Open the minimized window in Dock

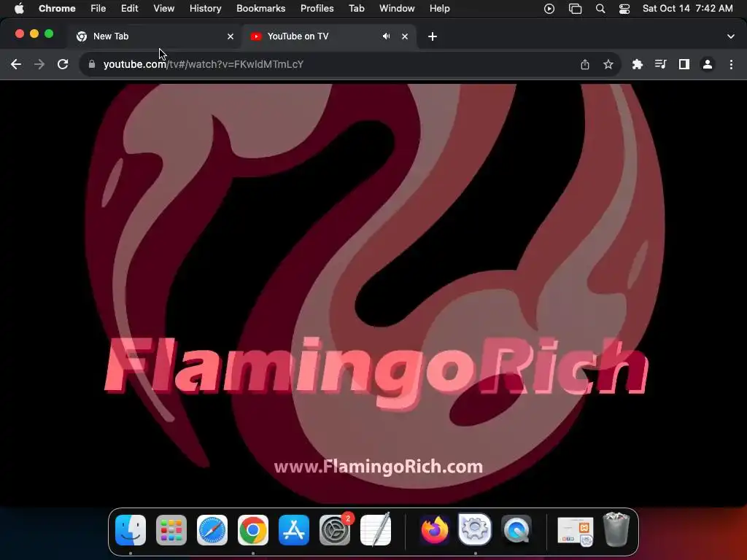click(x=576, y=532)
